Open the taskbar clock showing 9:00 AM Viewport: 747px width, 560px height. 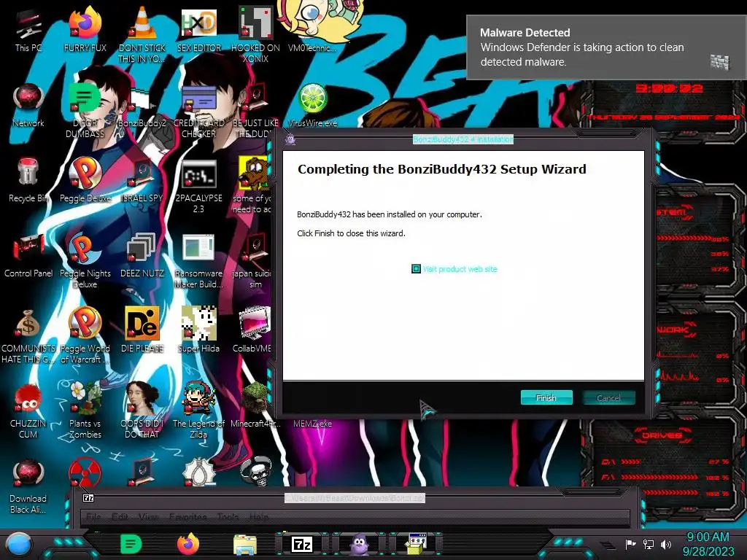708,544
